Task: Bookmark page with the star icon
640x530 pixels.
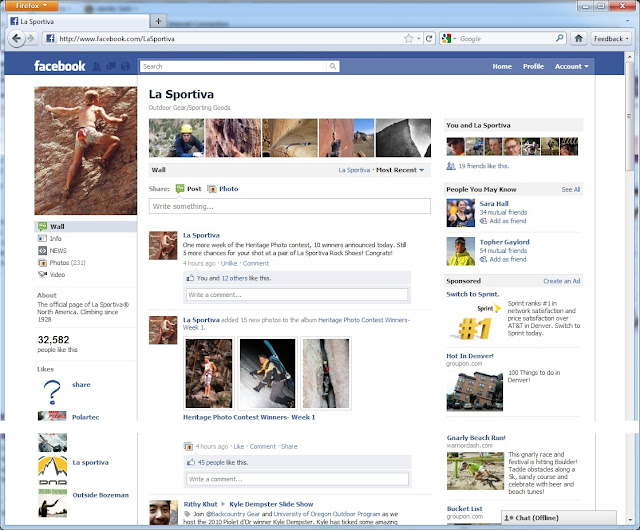Action: click(x=409, y=39)
